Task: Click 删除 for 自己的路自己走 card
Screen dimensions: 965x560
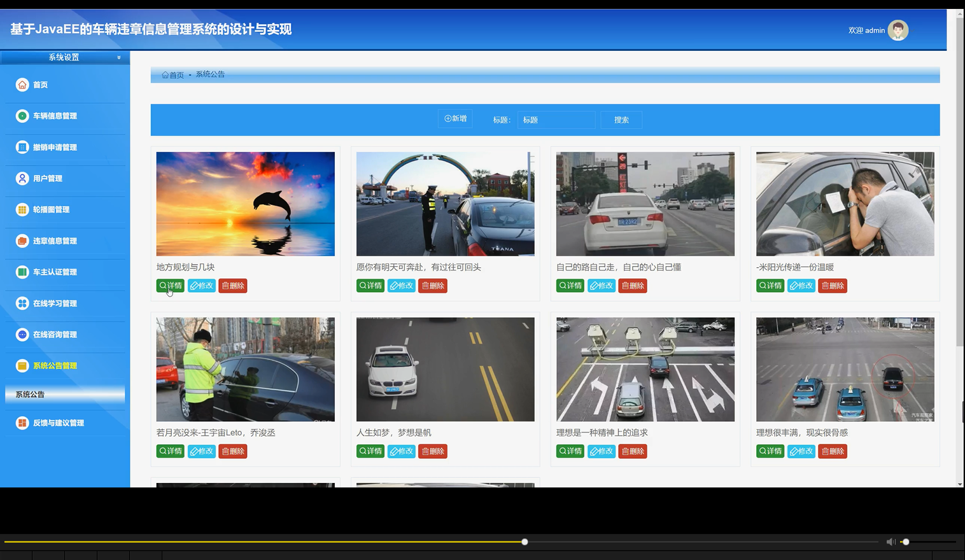Action: pyautogui.click(x=633, y=286)
